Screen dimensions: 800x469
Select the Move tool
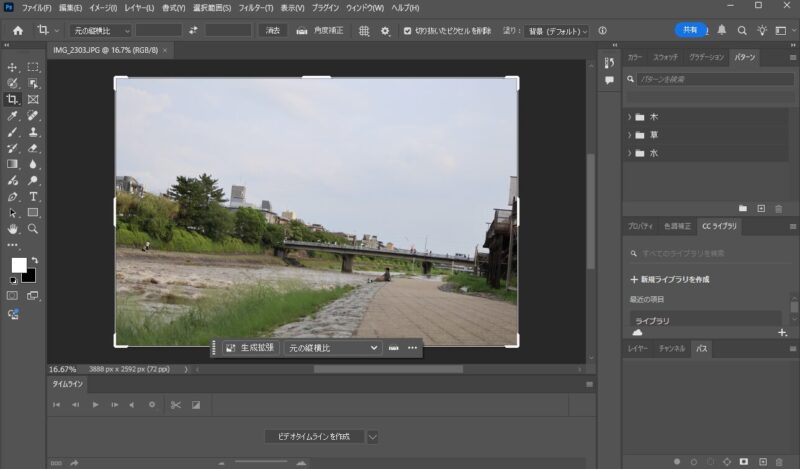tap(12, 67)
